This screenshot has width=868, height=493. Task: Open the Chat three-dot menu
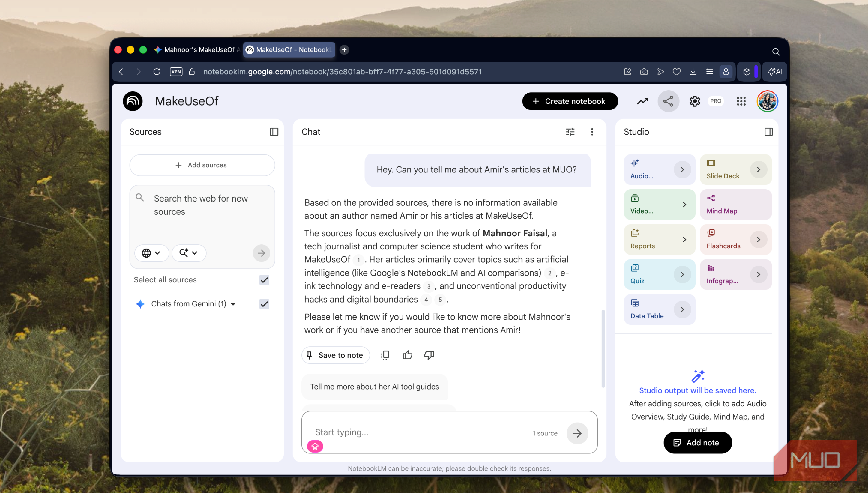pos(592,132)
